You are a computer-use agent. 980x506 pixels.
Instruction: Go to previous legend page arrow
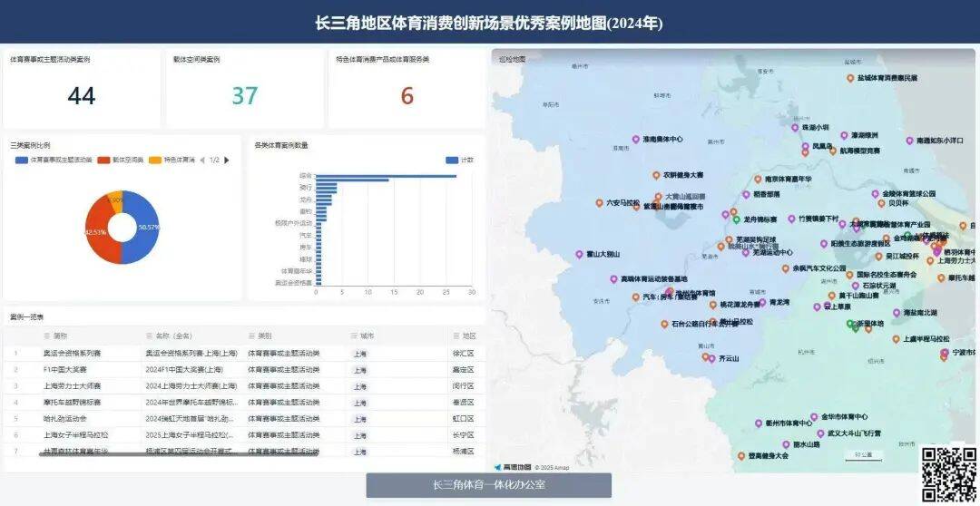202,160
